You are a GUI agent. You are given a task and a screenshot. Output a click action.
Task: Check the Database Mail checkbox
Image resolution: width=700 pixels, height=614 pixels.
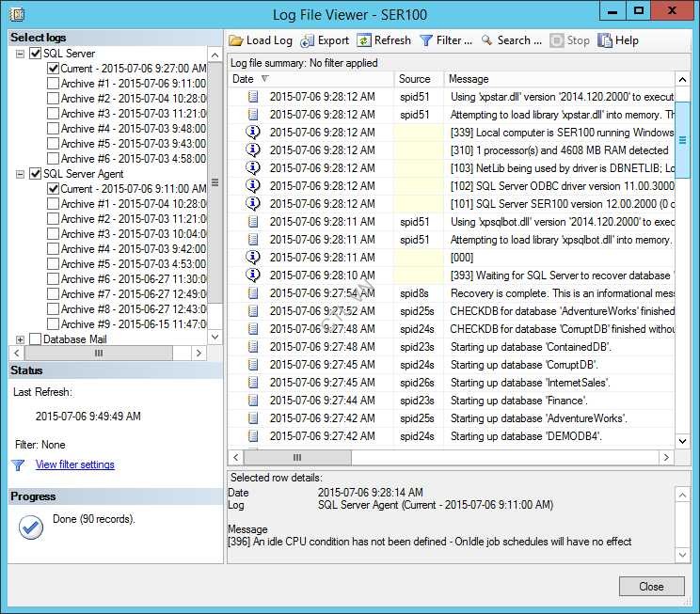tap(35, 339)
